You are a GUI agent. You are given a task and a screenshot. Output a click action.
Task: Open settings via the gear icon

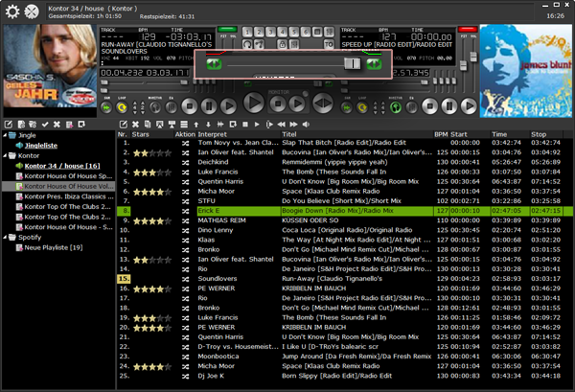(x=12, y=12)
